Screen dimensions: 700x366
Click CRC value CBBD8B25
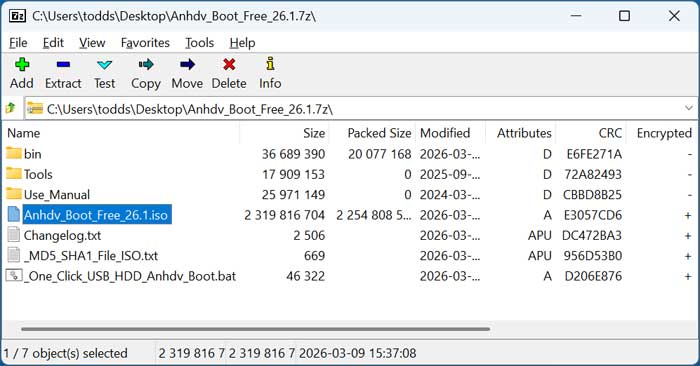(x=592, y=195)
